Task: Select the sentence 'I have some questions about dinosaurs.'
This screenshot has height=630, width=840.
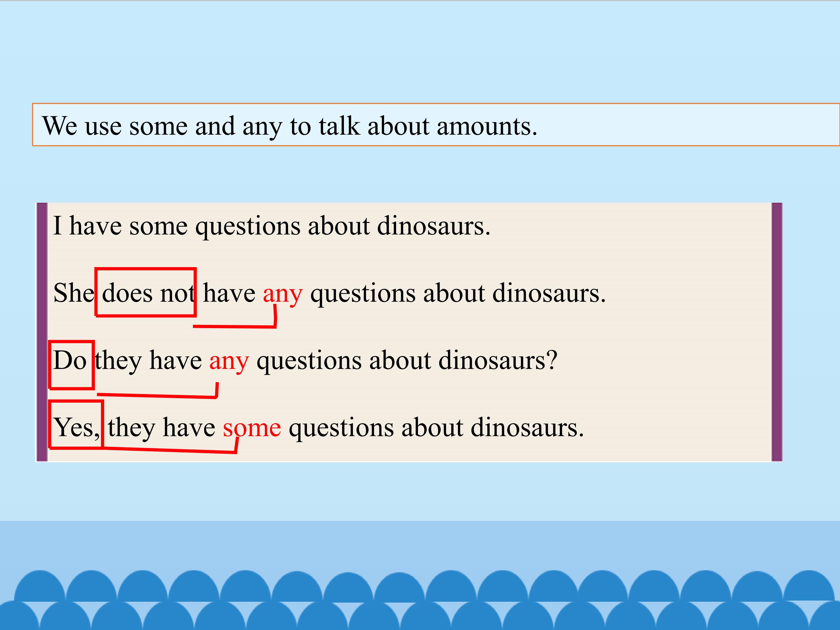Action: (x=272, y=227)
